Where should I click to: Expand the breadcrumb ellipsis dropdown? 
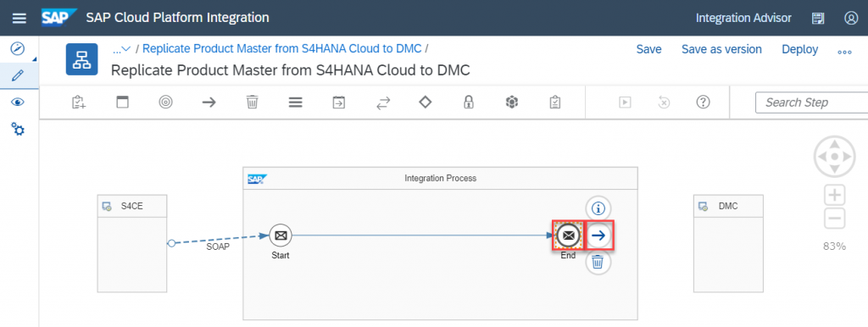121,48
